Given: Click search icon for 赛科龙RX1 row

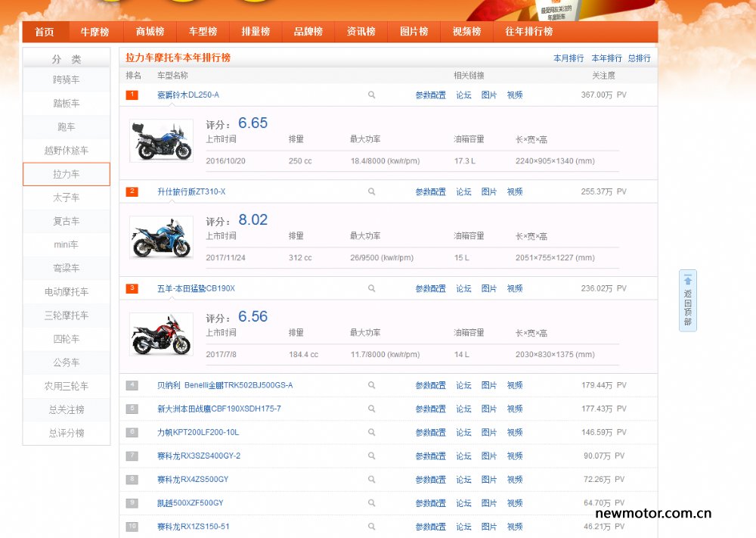Looking at the screenshot, I should pyautogui.click(x=371, y=527).
